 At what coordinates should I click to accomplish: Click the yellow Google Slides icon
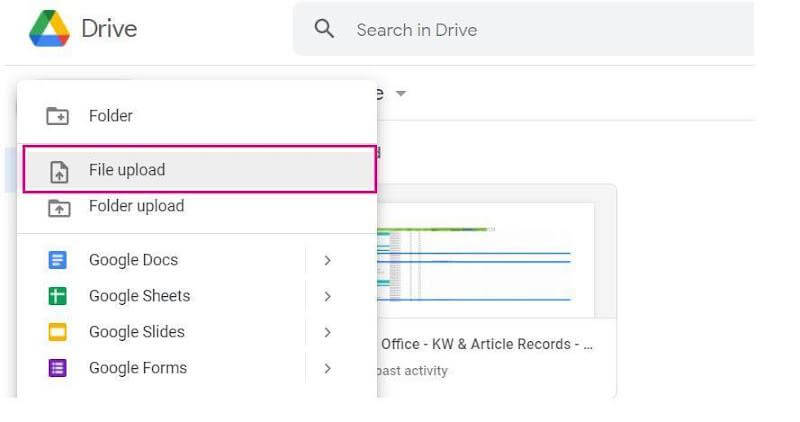tap(58, 332)
